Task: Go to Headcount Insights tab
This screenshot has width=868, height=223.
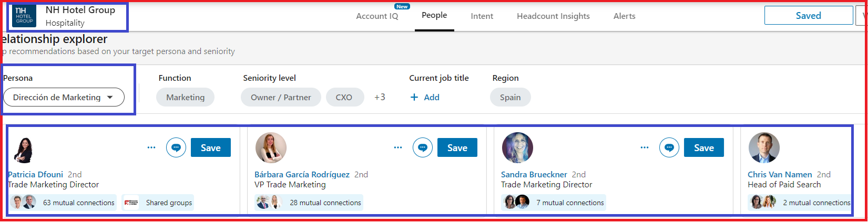Action: point(553,16)
